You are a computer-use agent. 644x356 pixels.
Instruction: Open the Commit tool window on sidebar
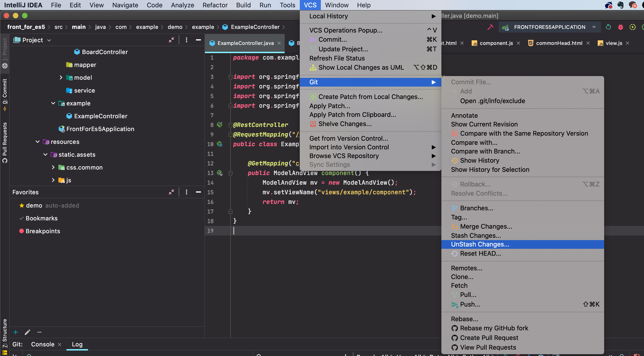(x=5, y=95)
